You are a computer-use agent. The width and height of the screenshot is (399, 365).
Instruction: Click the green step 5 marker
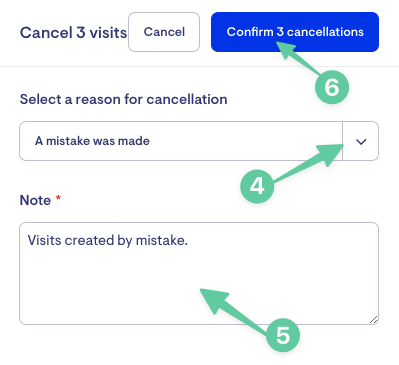click(283, 335)
